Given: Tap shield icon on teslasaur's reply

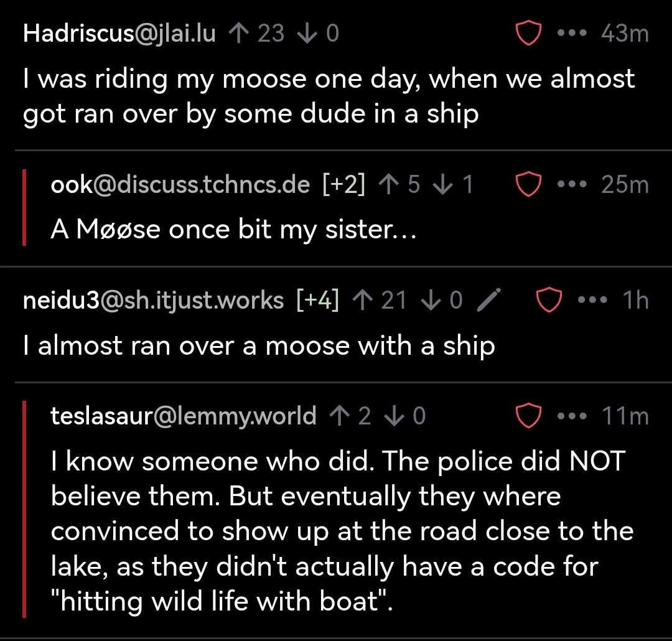Looking at the screenshot, I should (528, 416).
